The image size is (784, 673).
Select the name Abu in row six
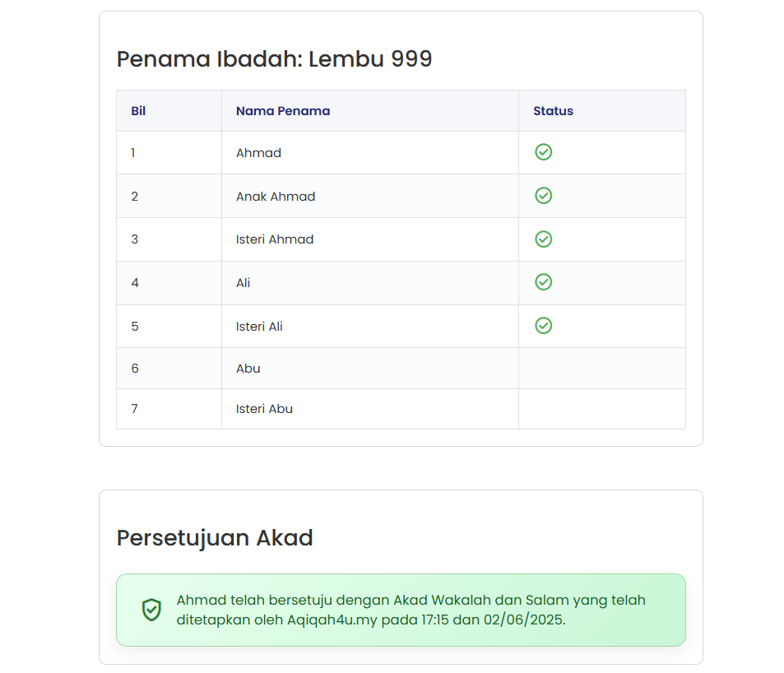pos(248,369)
